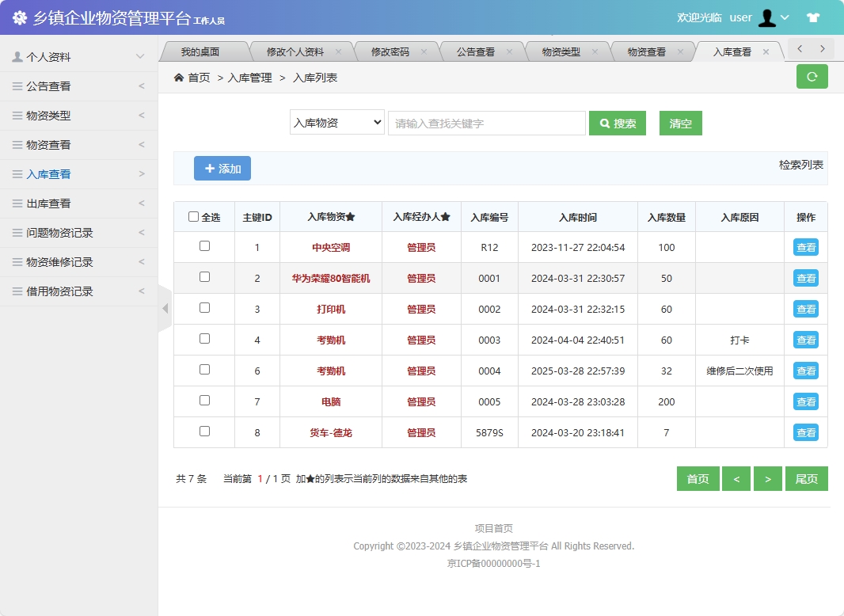Check the row checkbox for 中央空调
The height and width of the screenshot is (616, 844).
[203, 247]
